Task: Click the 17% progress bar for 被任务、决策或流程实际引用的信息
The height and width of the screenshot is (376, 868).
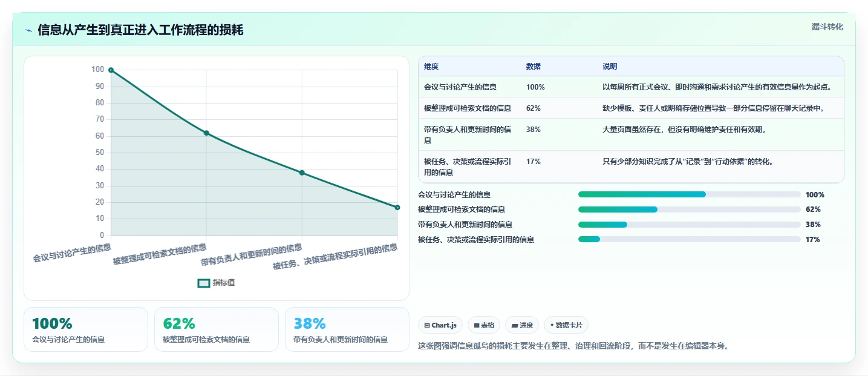Action: coord(690,239)
